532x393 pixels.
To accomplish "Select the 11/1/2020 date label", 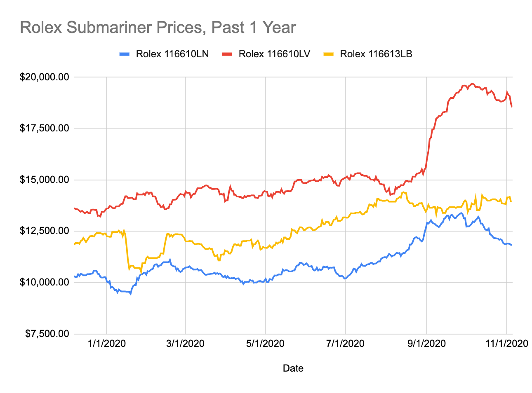I will pyautogui.click(x=507, y=343).
